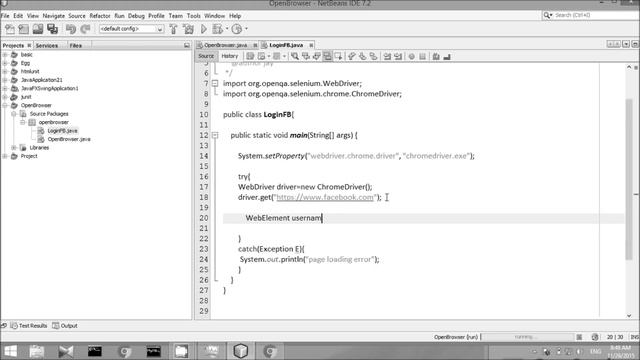Click the Run Project play icon
Viewport: 640px width, 360px height.
[204, 29]
